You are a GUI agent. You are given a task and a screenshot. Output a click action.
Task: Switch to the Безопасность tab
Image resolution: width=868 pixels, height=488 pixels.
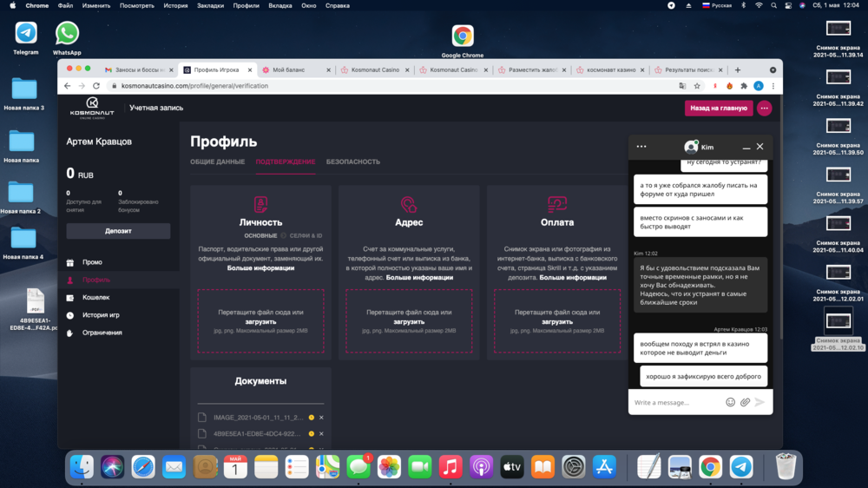tap(352, 162)
